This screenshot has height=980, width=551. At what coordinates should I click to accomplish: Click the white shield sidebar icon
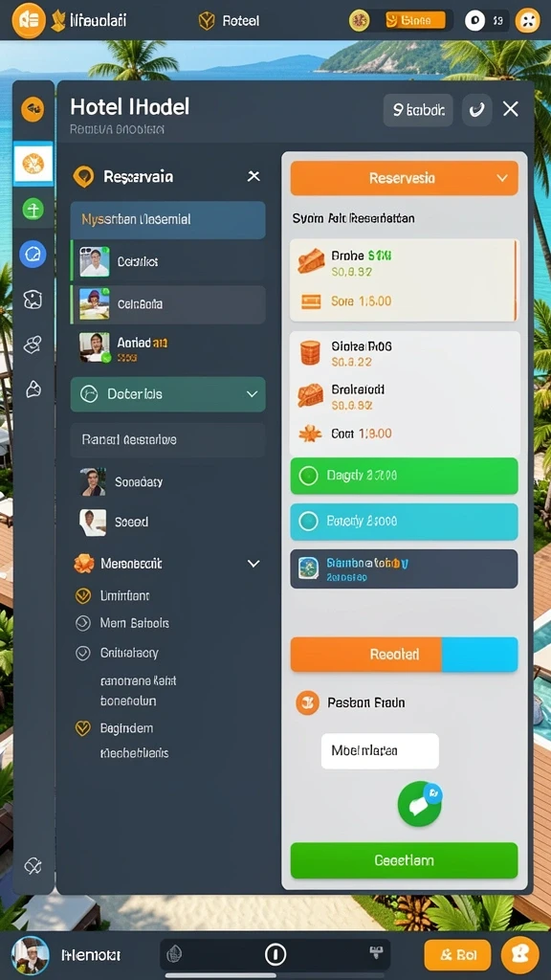tap(33, 300)
